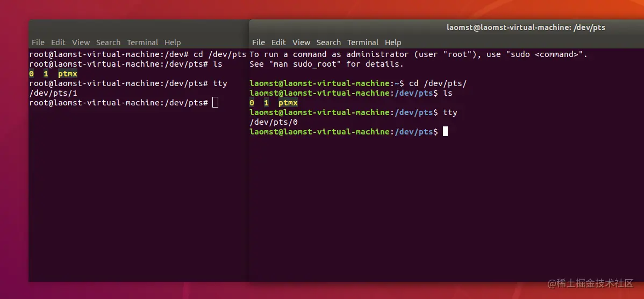The width and height of the screenshot is (644, 299).
Task: Open View menu in root terminal window
Action: coord(81,42)
